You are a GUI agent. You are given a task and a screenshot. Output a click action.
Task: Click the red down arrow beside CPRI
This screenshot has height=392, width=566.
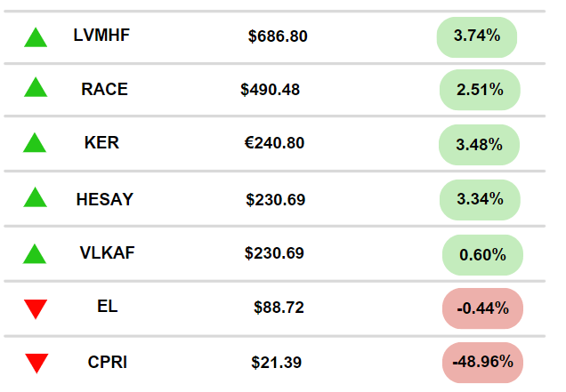point(36,364)
